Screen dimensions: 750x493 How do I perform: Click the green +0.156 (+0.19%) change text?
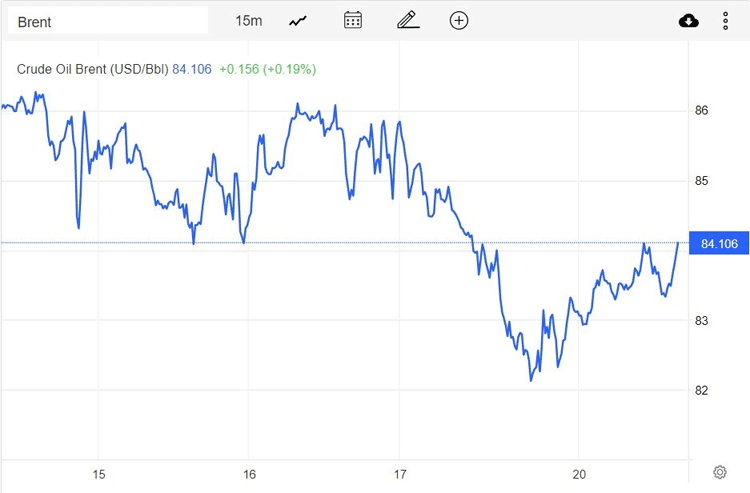click(x=268, y=69)
